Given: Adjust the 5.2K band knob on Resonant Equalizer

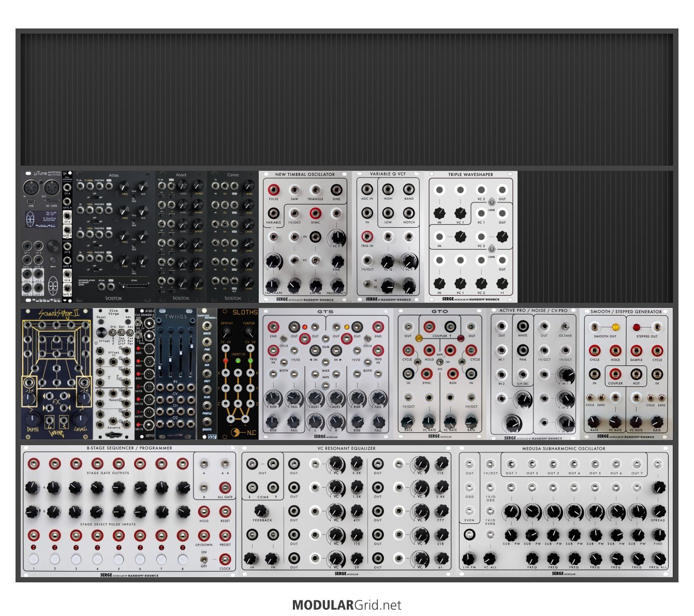Looking at the screenshot, I should pos(357,464).
